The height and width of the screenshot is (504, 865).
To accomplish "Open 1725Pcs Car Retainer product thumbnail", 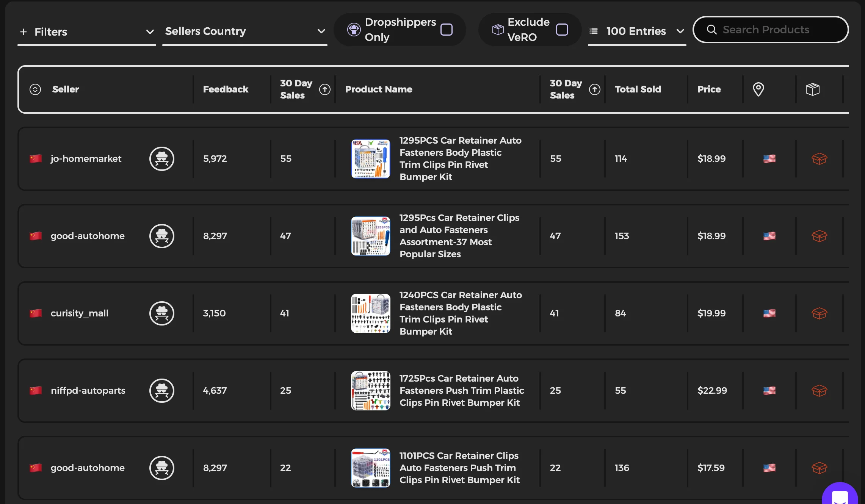I will tap(371, 391).
